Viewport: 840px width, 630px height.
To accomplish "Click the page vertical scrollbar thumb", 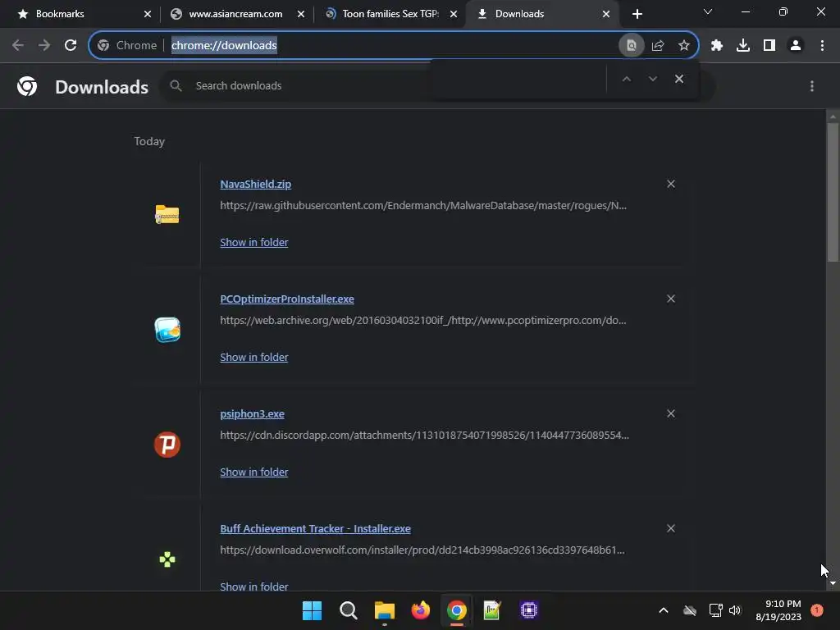I will pyautogui.click(x=833, y=193).
